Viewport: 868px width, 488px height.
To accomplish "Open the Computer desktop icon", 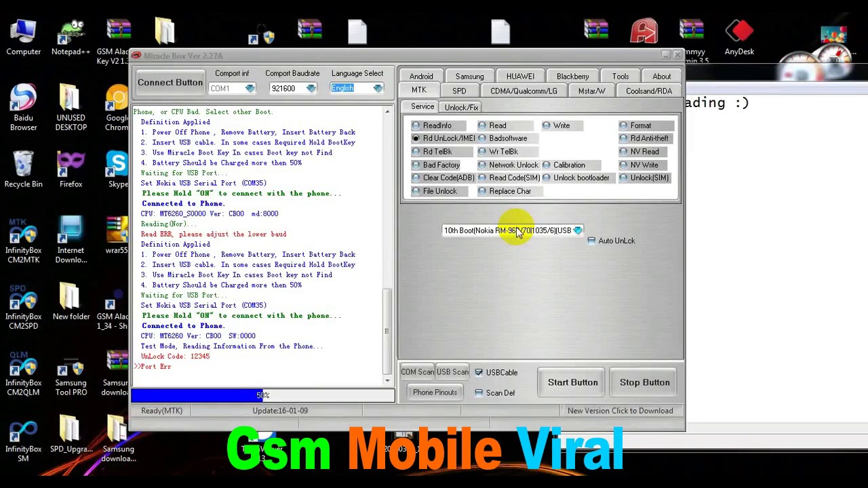I will click(23, 37).
